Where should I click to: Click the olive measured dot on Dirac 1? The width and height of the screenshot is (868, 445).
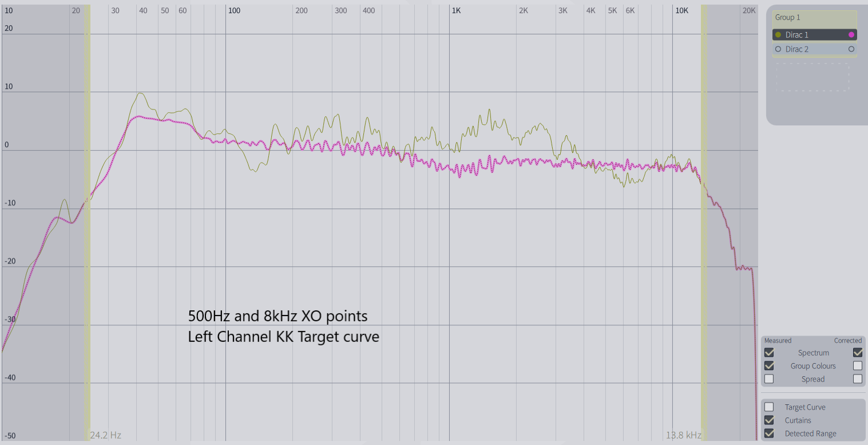click(x=778, y=35)
